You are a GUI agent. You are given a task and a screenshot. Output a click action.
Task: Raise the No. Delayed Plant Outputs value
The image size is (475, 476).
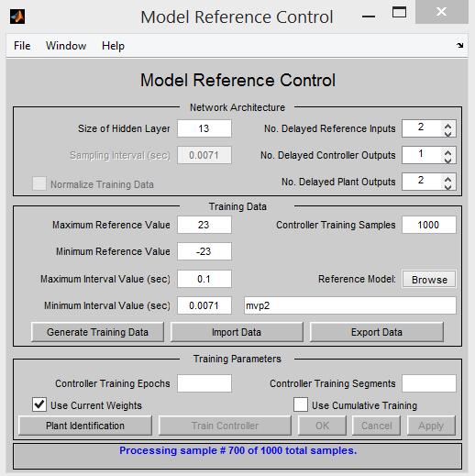coord(448,179)
